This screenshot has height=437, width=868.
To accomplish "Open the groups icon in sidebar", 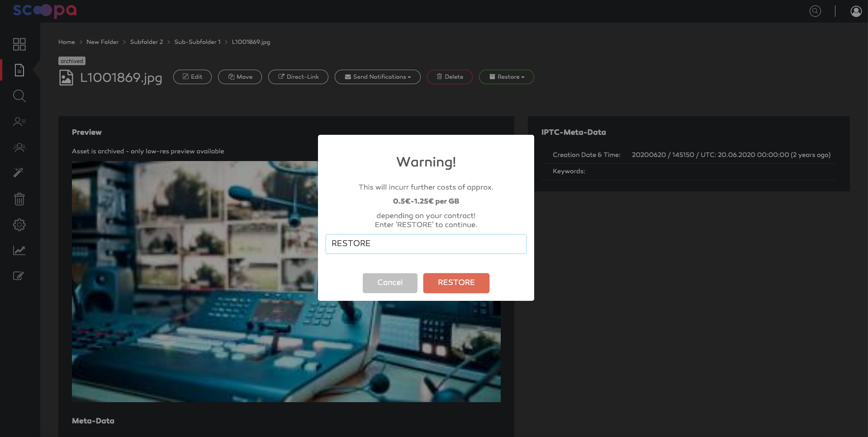I will (19, 147).
